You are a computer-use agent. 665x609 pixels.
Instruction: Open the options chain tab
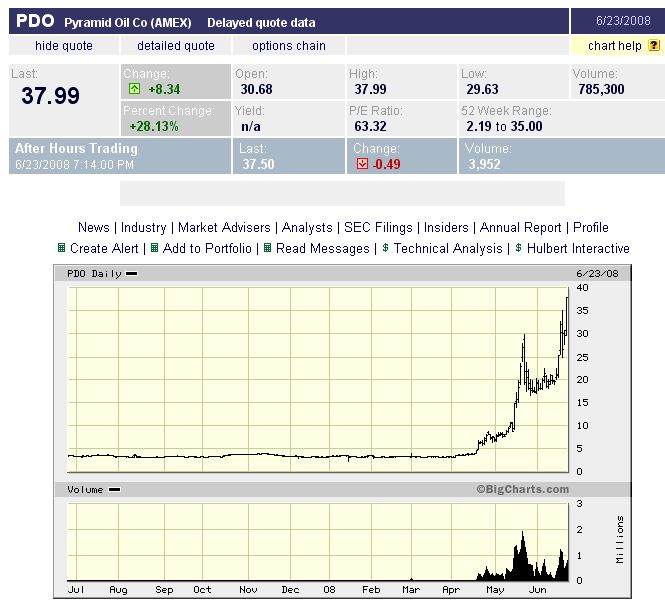(x=288, y=45)
